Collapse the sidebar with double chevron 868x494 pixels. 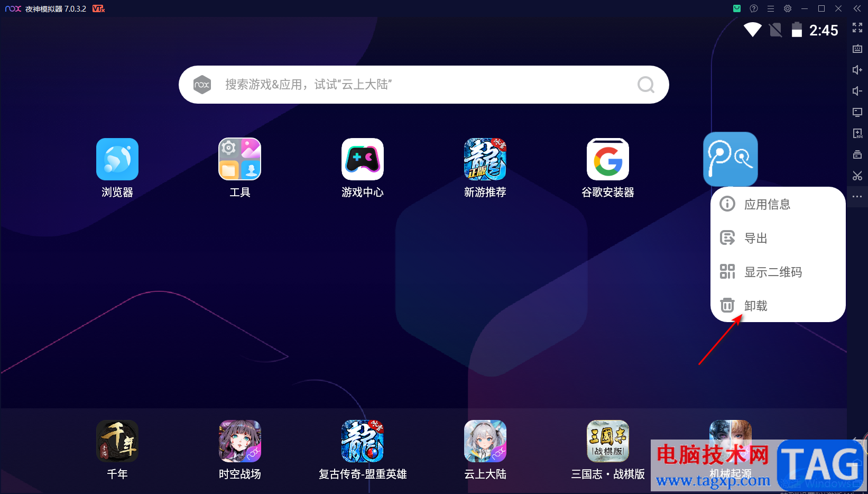pyautogui.click(x=857, y=8)
